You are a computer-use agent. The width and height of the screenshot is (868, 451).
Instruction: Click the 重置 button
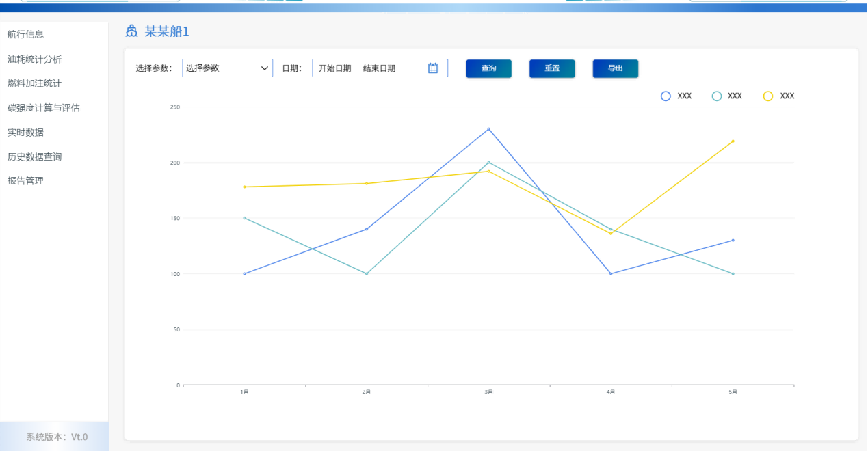tap(552, 68)
